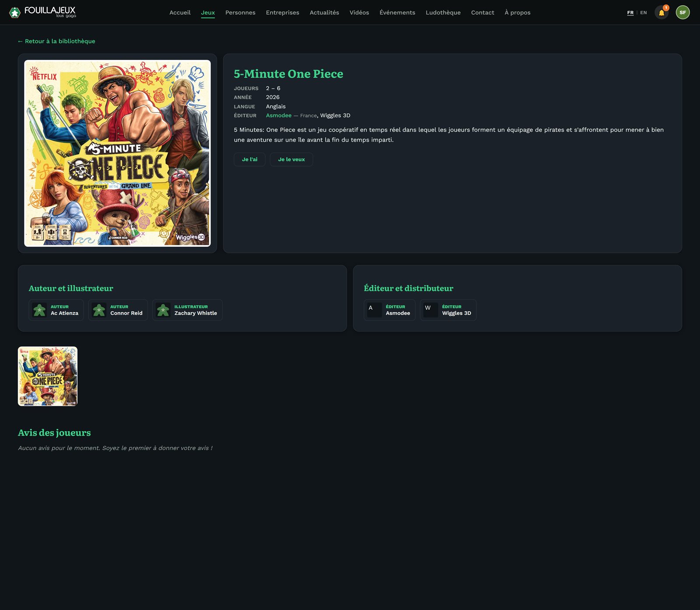Go to the Accueil page
This screenshot has width=700, height=610.
coord(180,13)
